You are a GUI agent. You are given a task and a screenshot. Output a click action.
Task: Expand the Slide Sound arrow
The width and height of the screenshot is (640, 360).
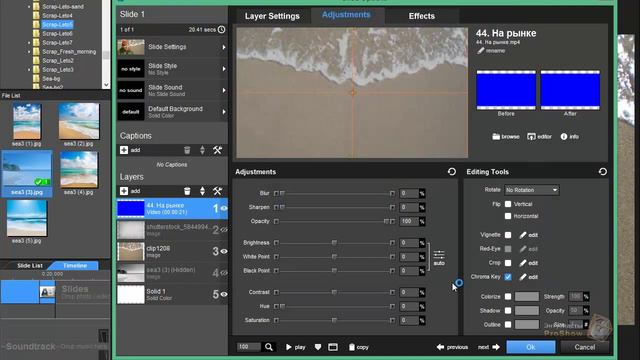tap(224, 91)
